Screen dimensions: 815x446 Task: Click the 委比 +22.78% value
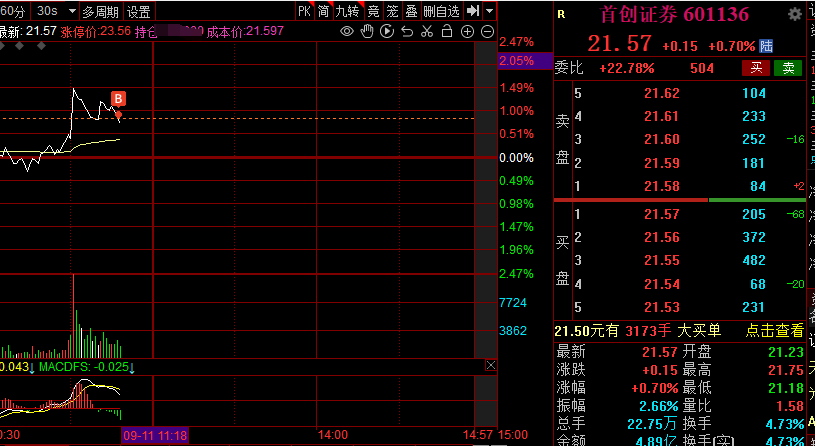point(626,68)
